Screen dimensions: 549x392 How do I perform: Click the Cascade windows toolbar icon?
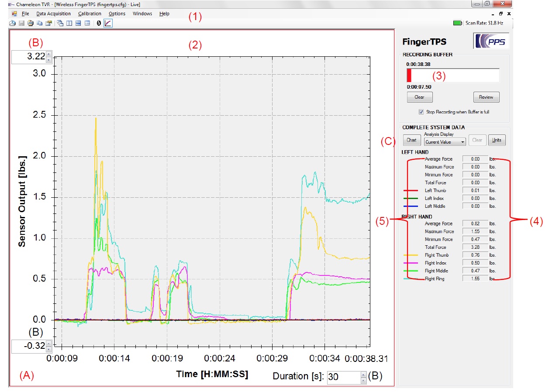(60, 23)
